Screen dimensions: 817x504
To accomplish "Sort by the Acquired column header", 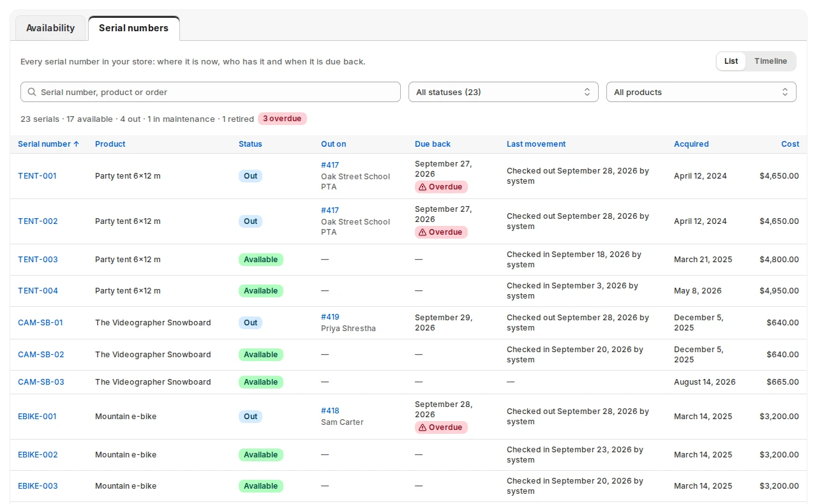I will point(691,144).
